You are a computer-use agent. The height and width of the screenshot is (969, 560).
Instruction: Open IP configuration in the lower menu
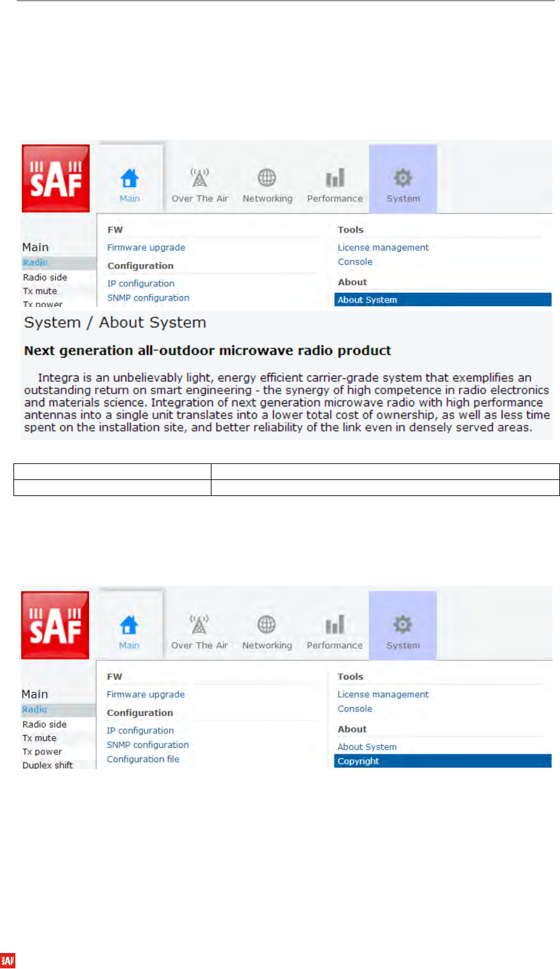[x=140, y=731]
